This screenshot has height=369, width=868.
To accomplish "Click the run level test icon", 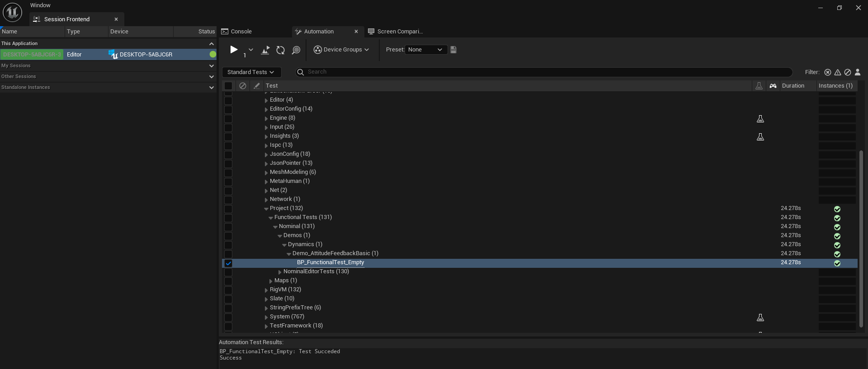I will pos(265,50).
